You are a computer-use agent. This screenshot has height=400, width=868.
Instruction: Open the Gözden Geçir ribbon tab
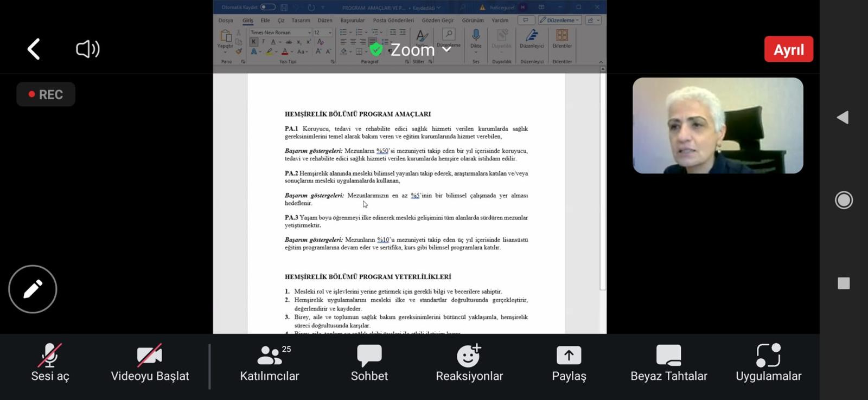(x=437, y=21)
